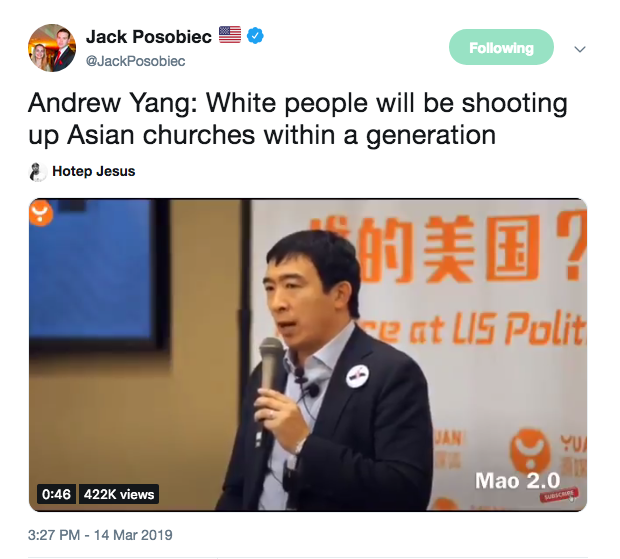Image resolution: width=620 pixels, height=559 pixels.
Task: Open the @JackPosobiec handle link
Action: click(x=136, y=61)
